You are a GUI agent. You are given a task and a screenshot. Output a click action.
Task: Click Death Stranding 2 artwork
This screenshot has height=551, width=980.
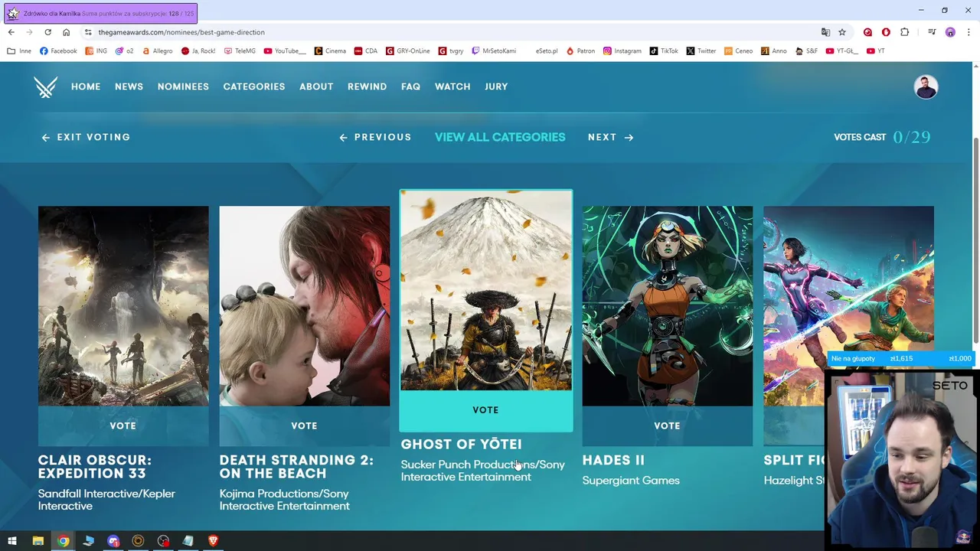click(x=304, y=306)
